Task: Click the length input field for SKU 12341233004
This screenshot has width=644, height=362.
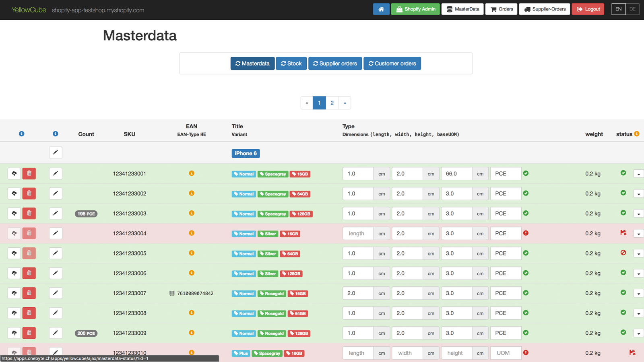Action: point(357,233)
